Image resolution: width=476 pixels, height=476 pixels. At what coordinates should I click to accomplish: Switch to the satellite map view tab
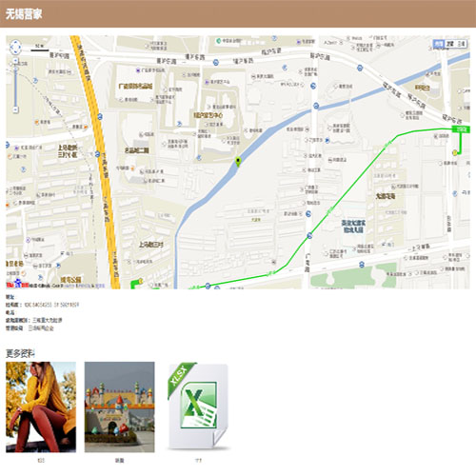tap(449, 44)
